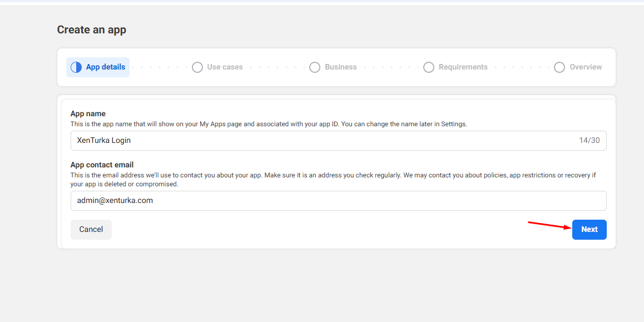Image resolution: width=644 pixels, height=322 pixels.
Task: Click the blue Next button
Action: tap(589, 230)
